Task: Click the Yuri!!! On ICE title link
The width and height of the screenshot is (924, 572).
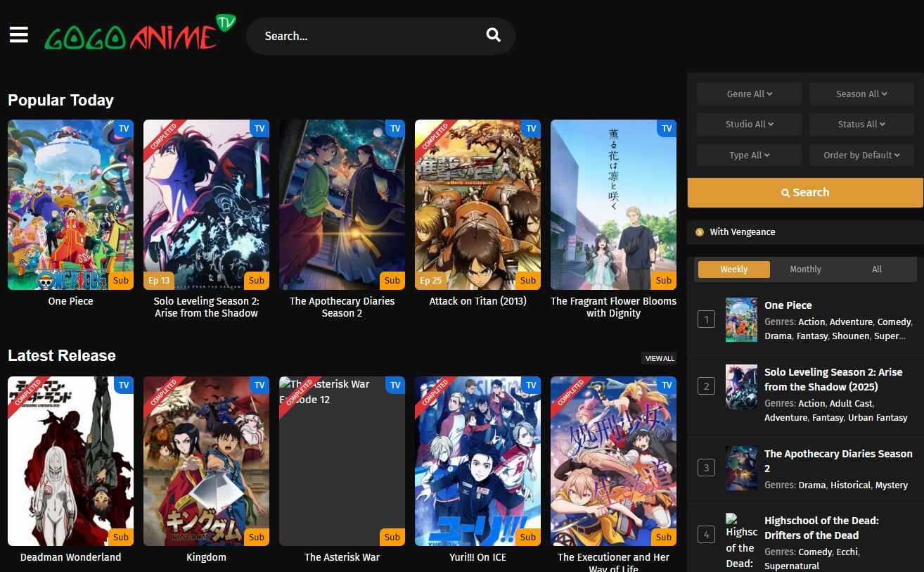Action: pos(477,557)
